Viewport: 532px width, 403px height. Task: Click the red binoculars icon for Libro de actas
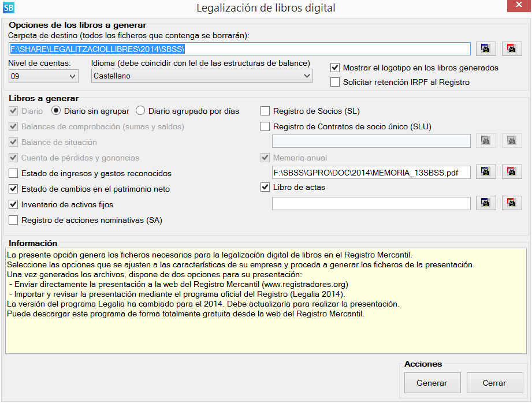pos(512,203)
